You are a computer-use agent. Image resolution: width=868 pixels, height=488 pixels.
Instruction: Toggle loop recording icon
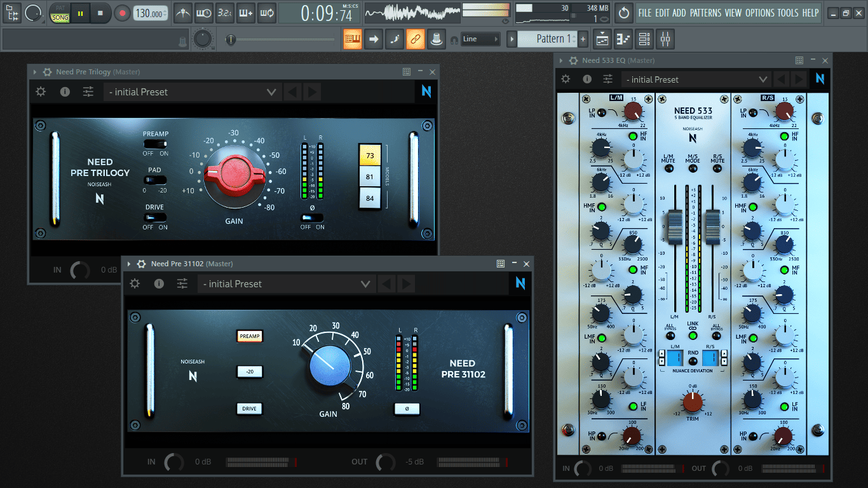(267, 13)
